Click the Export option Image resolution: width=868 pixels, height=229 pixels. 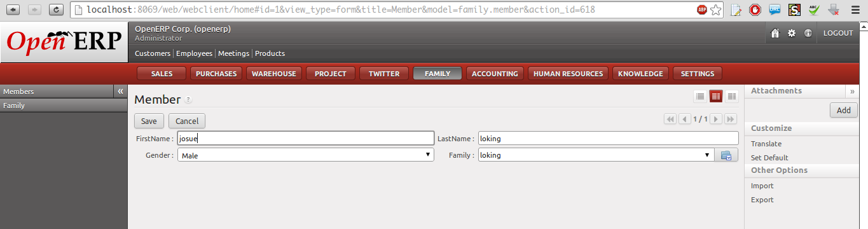coord(762,200)
